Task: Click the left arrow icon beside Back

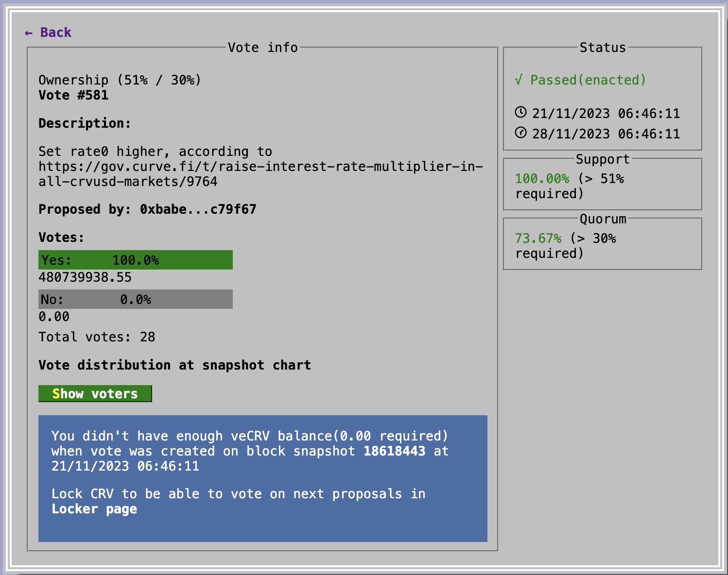Action: click(x=29, y=33)
